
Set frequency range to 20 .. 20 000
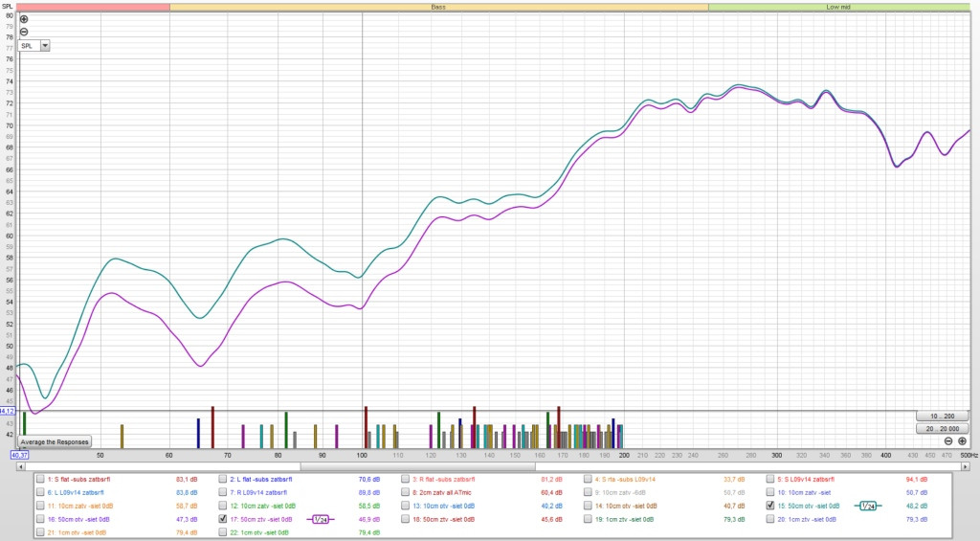[942, 428]
